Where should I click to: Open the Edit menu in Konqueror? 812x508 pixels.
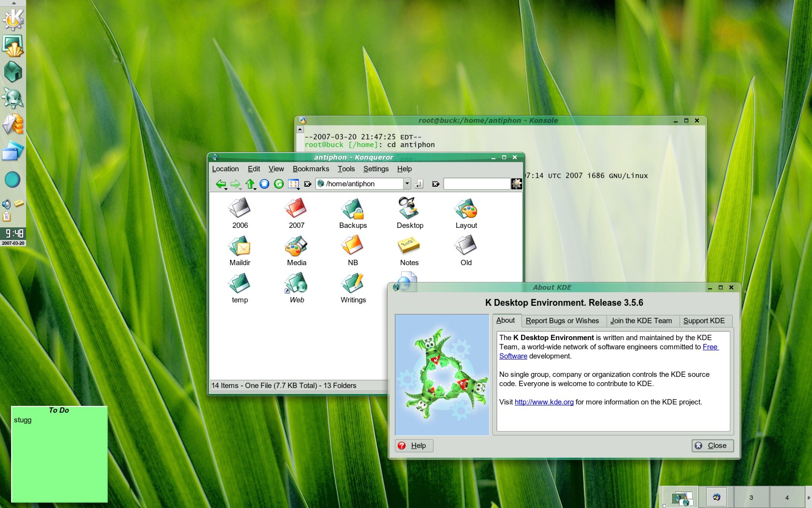point(254,169)
